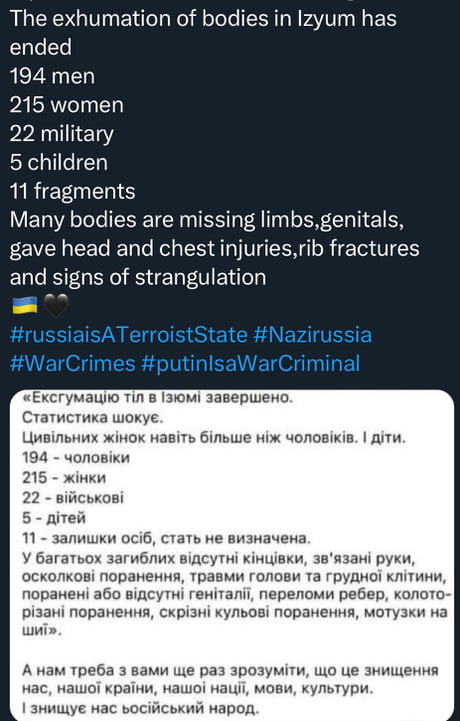The width and height of the screenshot is (460, 721).
Task: Click the Ukraine flag emoji
Action: (x=24, y=306)
